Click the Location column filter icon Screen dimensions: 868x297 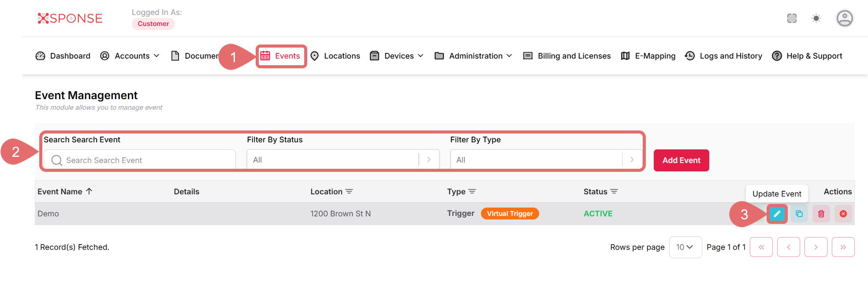coord(349,192)
